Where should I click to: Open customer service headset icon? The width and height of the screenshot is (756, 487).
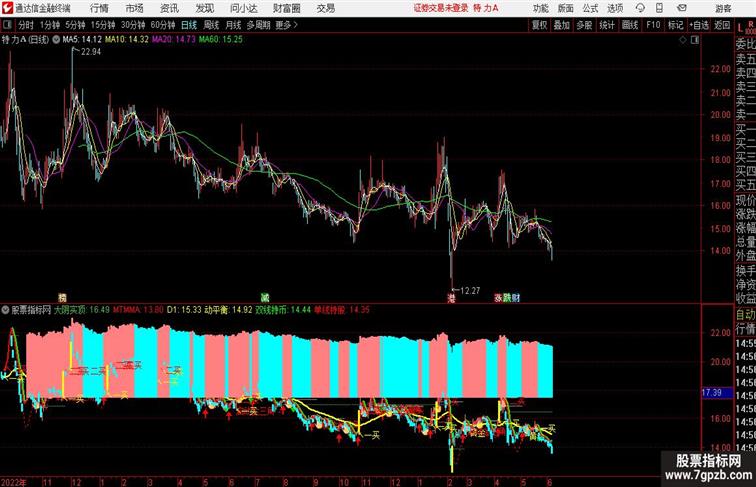point(640,8)
